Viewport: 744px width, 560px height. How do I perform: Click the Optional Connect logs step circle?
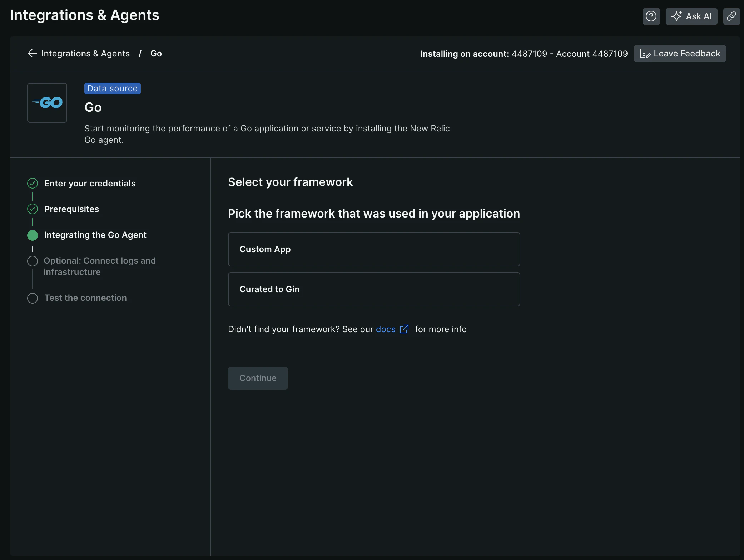pyautogui.click(x=33, y=261)
